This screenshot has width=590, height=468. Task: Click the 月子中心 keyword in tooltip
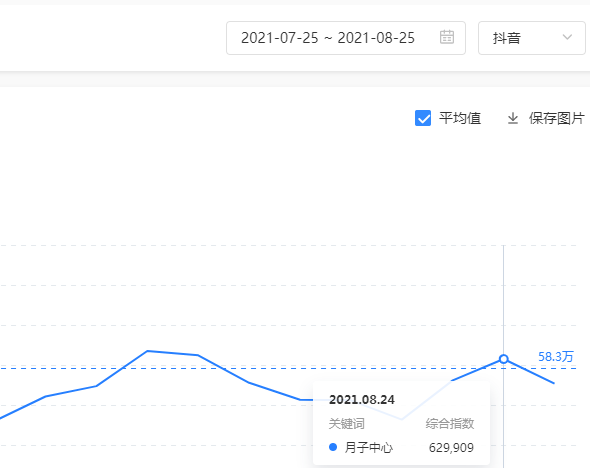[x=368, y=448]
